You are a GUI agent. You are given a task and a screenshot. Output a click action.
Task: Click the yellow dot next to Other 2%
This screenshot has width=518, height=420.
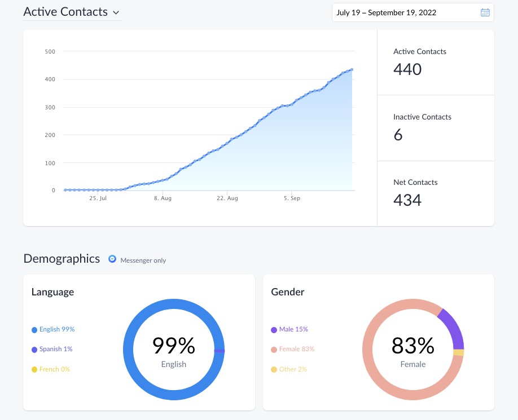274,369
